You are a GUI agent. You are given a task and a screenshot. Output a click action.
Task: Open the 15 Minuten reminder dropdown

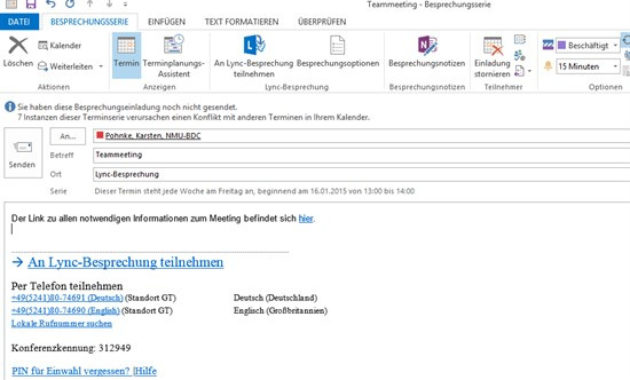pyautogui.click(x=615, y=66)
